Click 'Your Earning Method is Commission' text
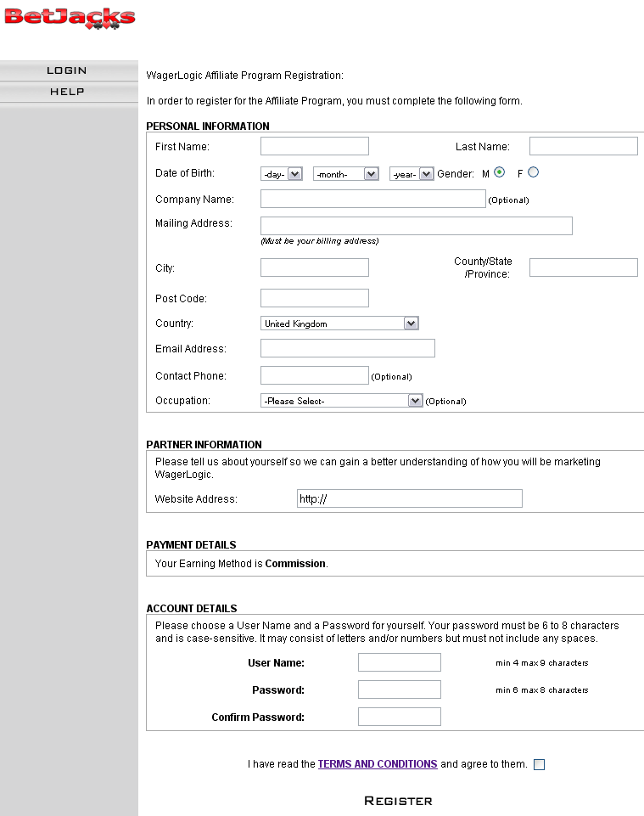This screenshot has height=816, width=644. coord(241,564)
